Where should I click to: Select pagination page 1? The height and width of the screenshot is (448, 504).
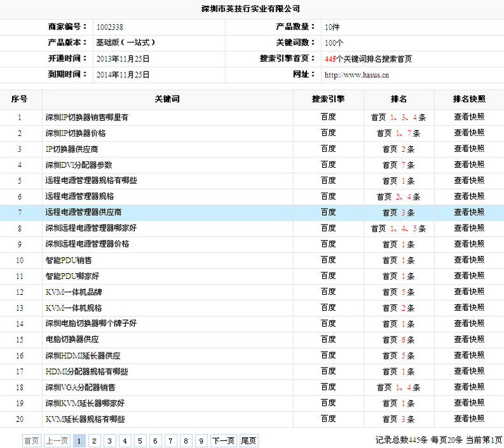pyautogui.click(x=79, y=440)
